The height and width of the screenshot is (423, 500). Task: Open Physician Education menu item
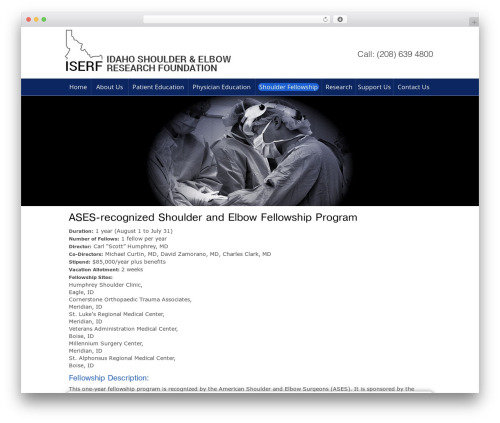(221, 87)
